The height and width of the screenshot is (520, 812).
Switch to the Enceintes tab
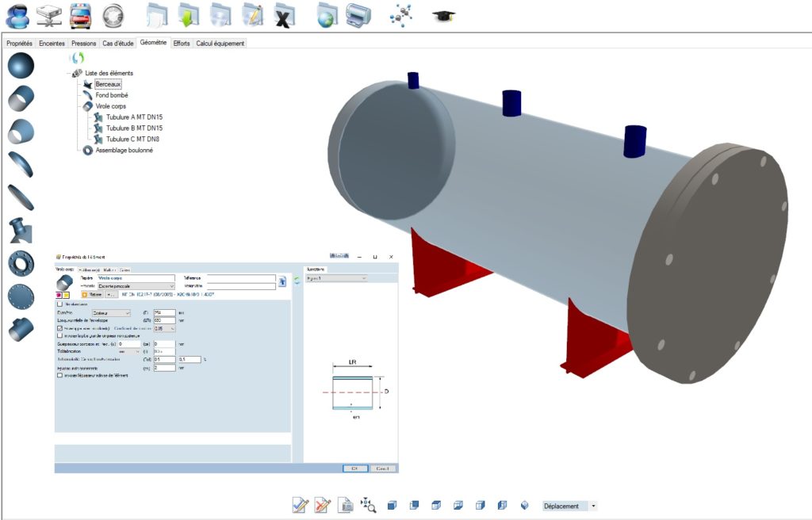(52, 44)
